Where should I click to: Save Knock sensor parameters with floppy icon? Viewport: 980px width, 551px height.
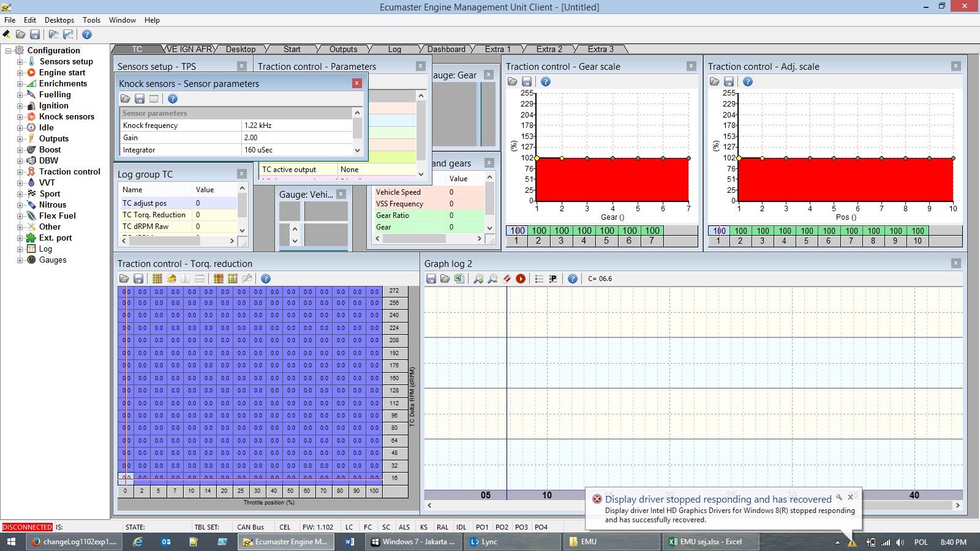tap(140, 99)
